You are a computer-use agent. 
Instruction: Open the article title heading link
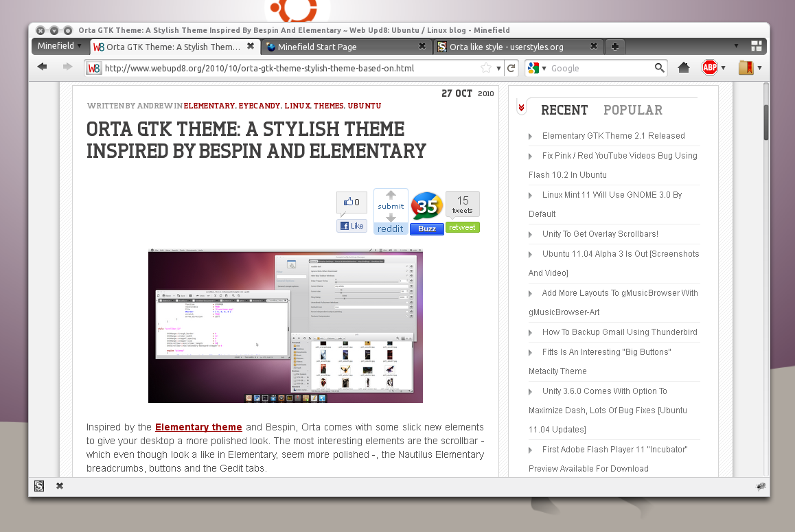click(x=256, y=140)
